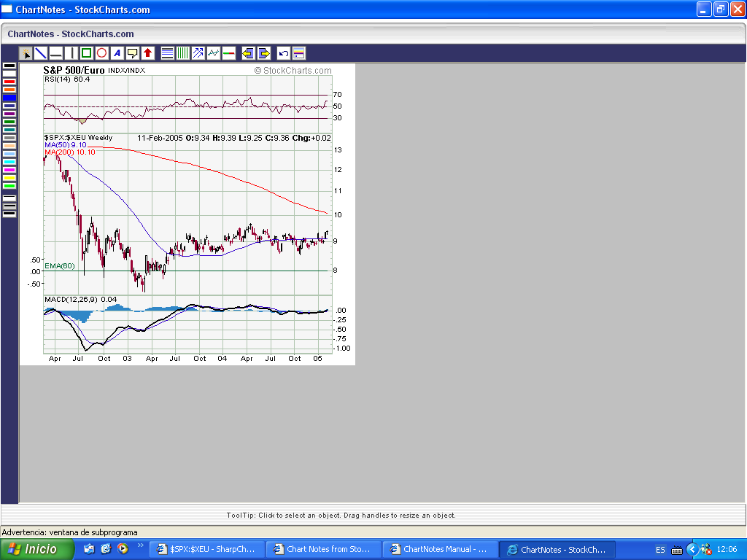Click the RSI(14) 60.4 label
This screenshot has height=560, width=747.
click(67, 79)
